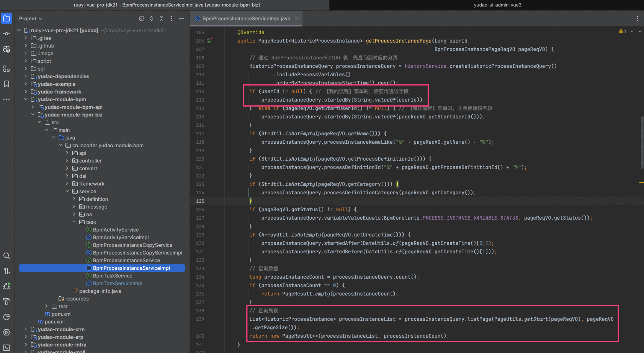The image size is (644, 353).
Task: Expand the yudao-module-crm folder
Action: [x=26, y=329]
